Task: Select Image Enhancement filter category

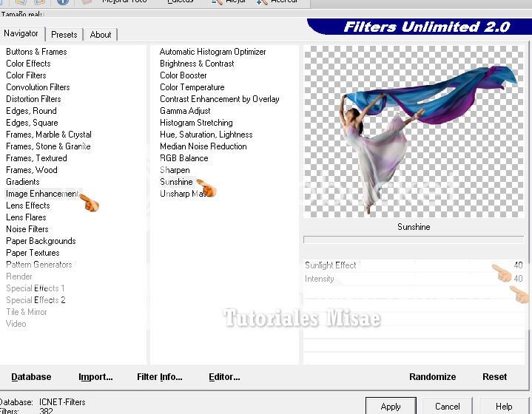Action: pos(41,194)
